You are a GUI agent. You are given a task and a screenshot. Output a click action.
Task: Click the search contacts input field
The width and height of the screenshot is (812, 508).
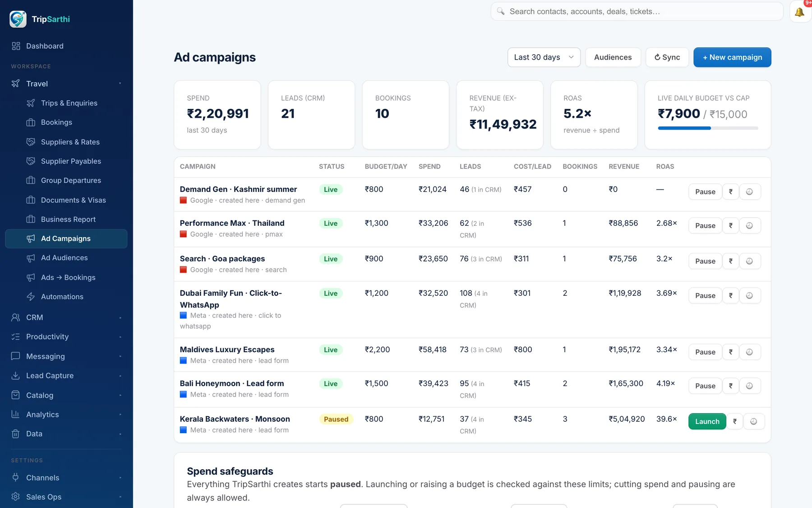637,12
